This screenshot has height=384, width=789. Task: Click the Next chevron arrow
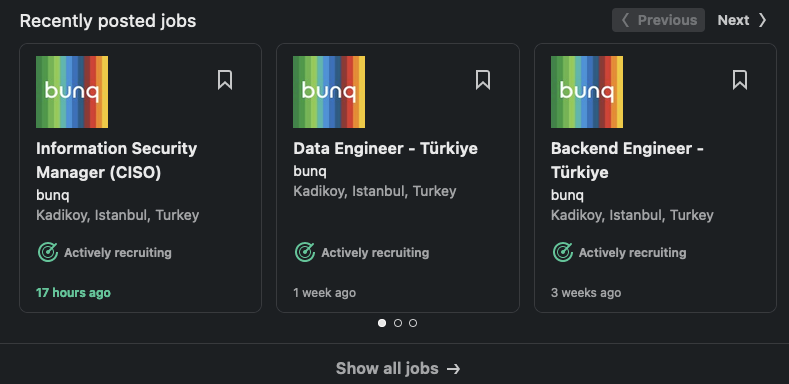(762, 20)
